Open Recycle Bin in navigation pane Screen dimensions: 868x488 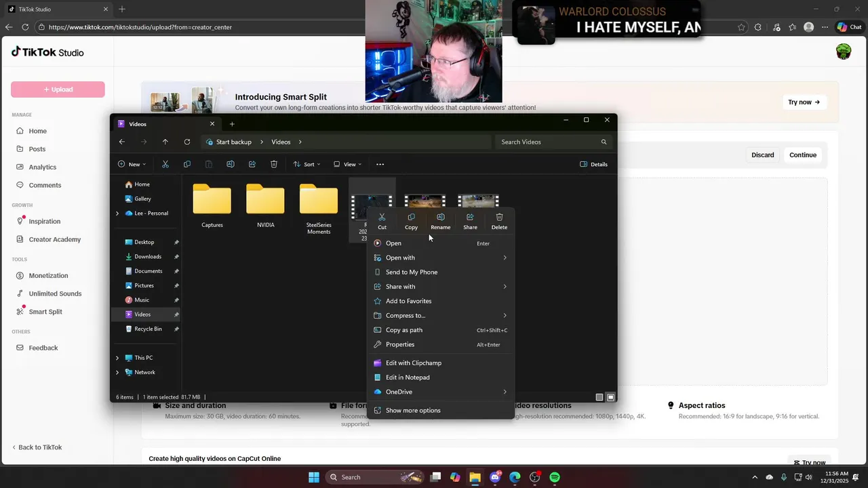[x=148, y=329]
